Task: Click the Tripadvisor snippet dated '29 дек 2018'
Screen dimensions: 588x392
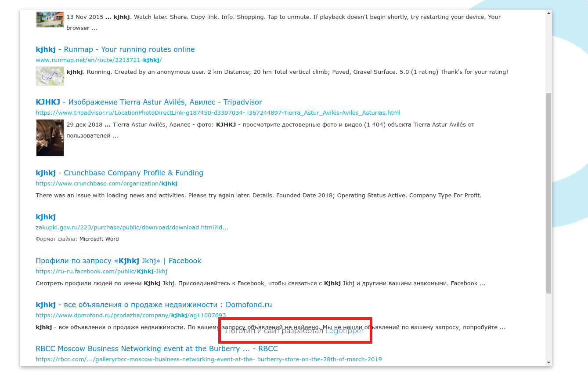Action: 271,130
